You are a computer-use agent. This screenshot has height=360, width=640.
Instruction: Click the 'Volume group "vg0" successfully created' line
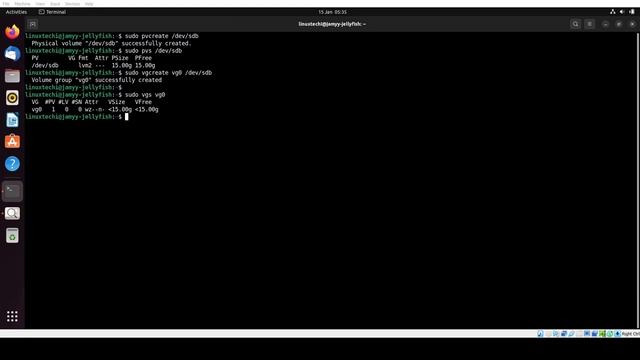[x=97, y=80]
